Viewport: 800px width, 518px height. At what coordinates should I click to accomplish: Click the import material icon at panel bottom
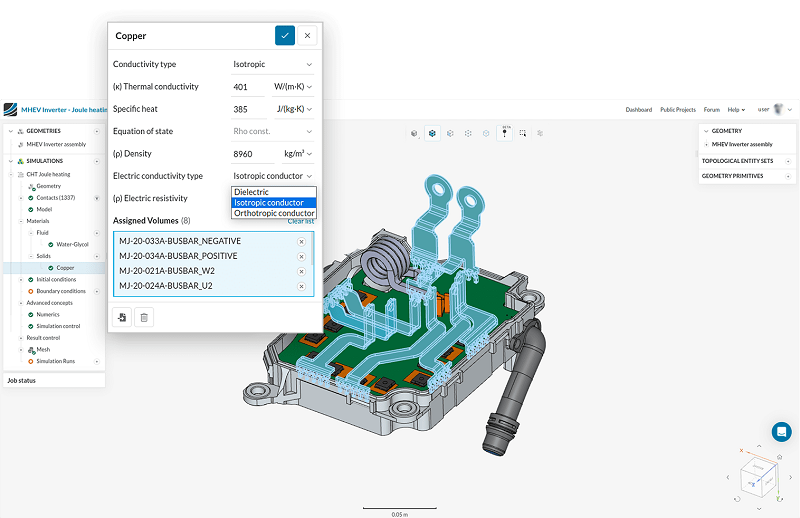122,317
